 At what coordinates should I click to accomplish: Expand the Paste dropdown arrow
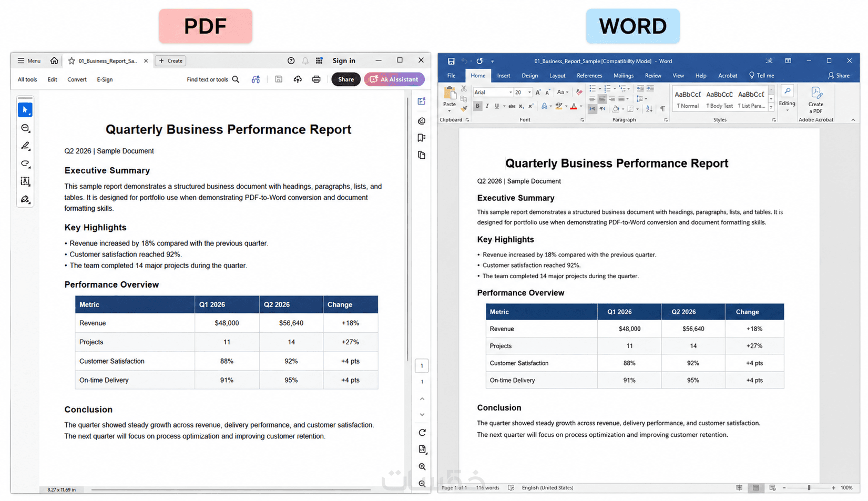[450, 111]
